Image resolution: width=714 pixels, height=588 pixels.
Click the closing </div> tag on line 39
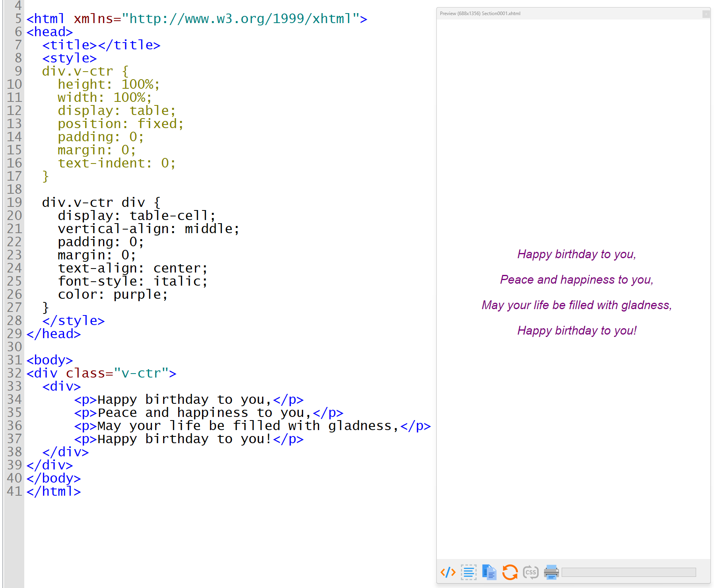pos(50,465)
